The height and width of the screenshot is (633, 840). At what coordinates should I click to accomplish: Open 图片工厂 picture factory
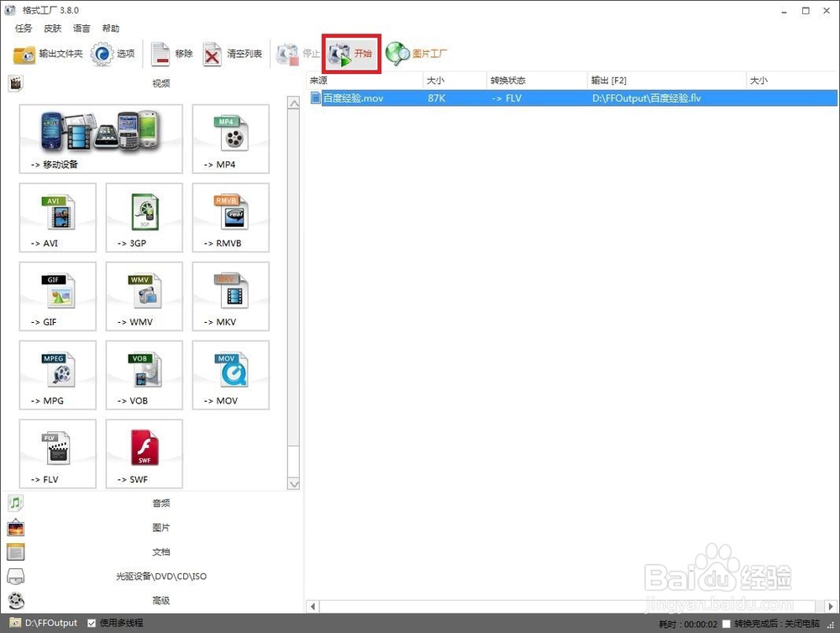tap(417, 54)
